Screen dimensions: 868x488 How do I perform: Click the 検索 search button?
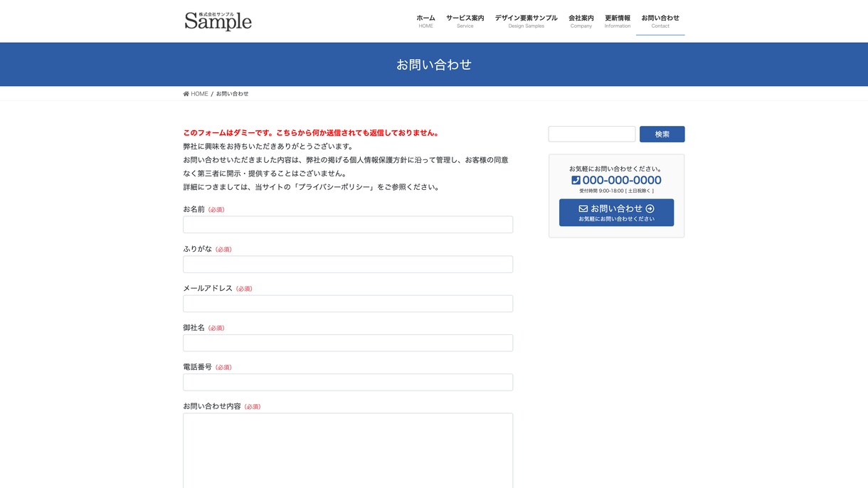(662, 134)
